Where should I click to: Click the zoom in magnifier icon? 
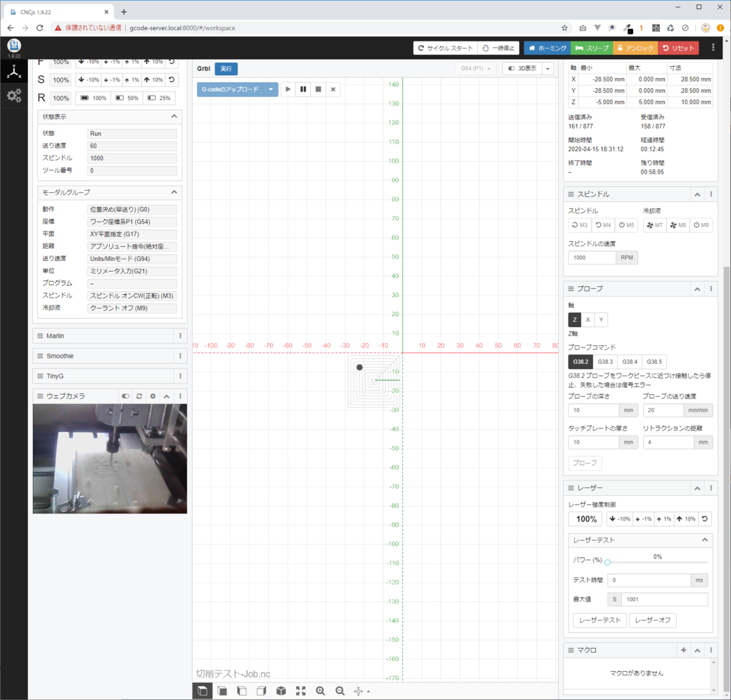click(x=320, y=691)
